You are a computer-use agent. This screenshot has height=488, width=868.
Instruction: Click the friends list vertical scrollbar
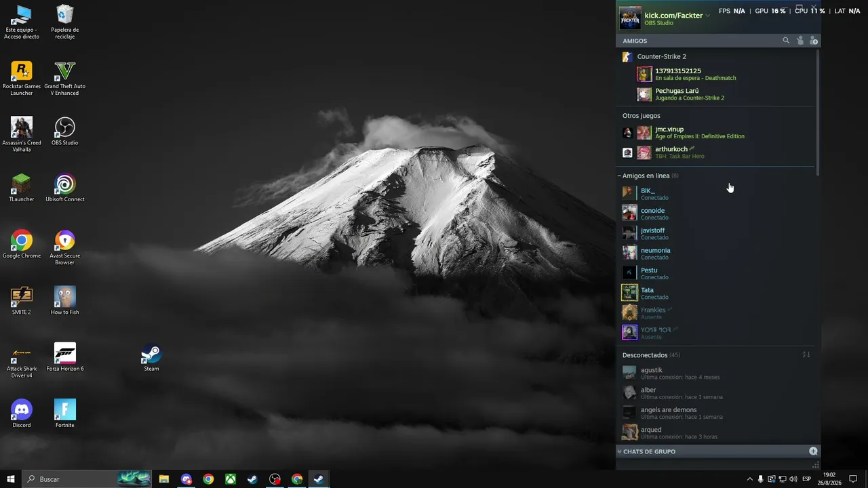[x=818, y=112]
